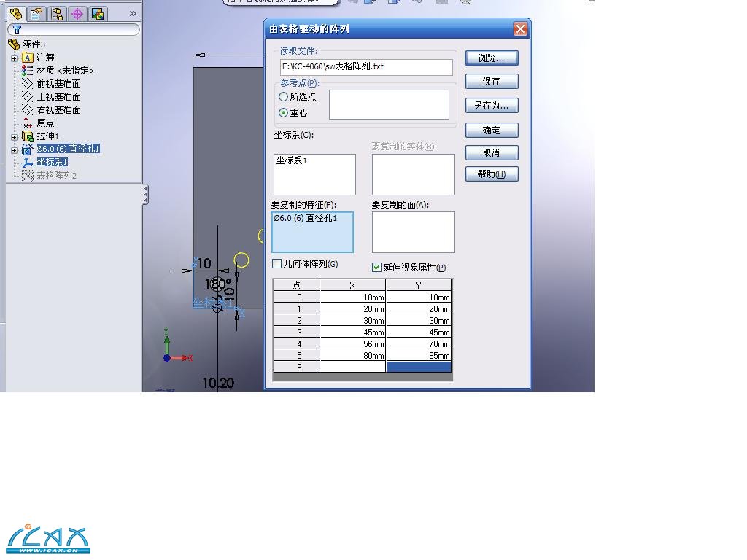Image resolution: width=747 pixels, height=560 pixels.
Task: Enable the 几何体阵列 checkbox
Action: click(x=276, y=263)
